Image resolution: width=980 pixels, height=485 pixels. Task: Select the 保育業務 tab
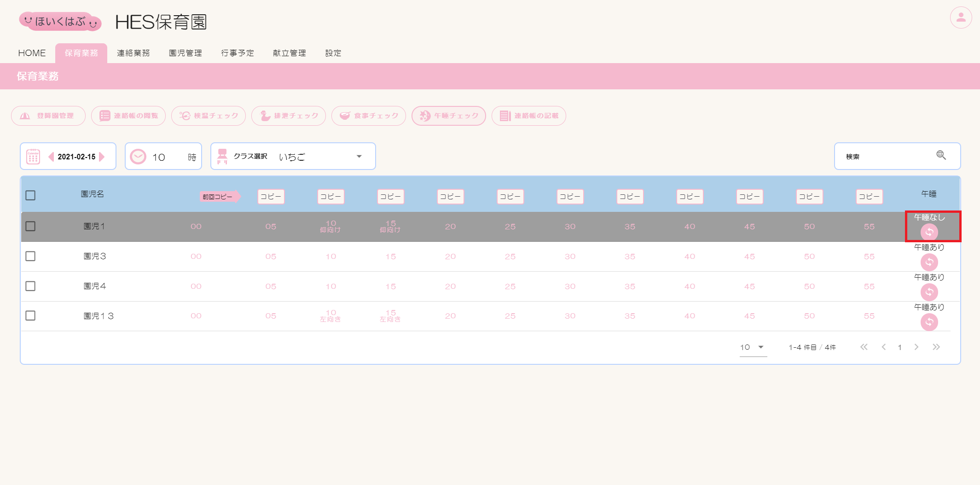point(81,53)
